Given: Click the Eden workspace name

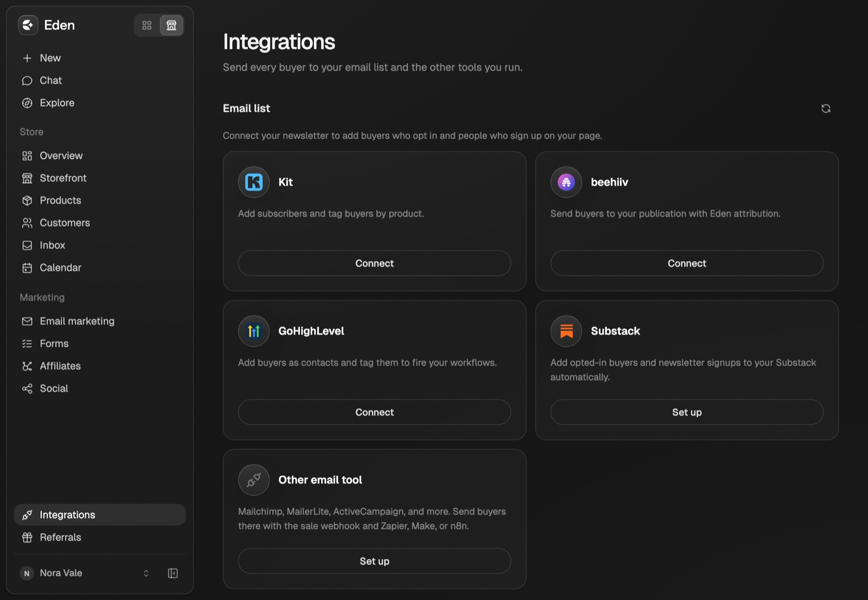Looking at the screenshot, I should click(x=59, y=25).
